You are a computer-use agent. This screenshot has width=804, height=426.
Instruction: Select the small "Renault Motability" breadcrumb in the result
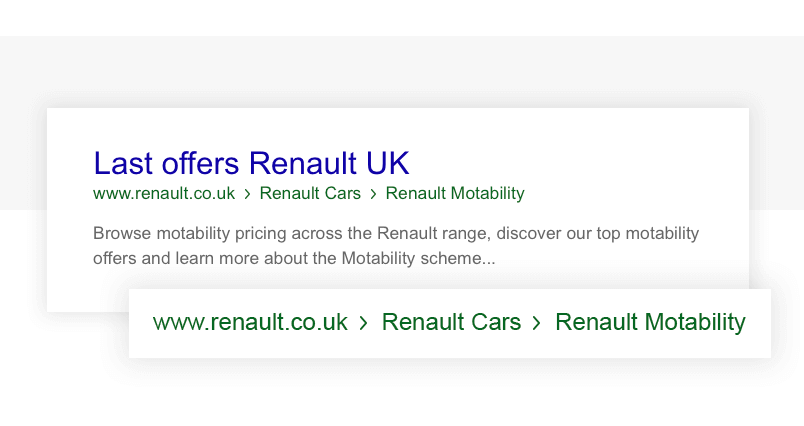tap(455, 194)
